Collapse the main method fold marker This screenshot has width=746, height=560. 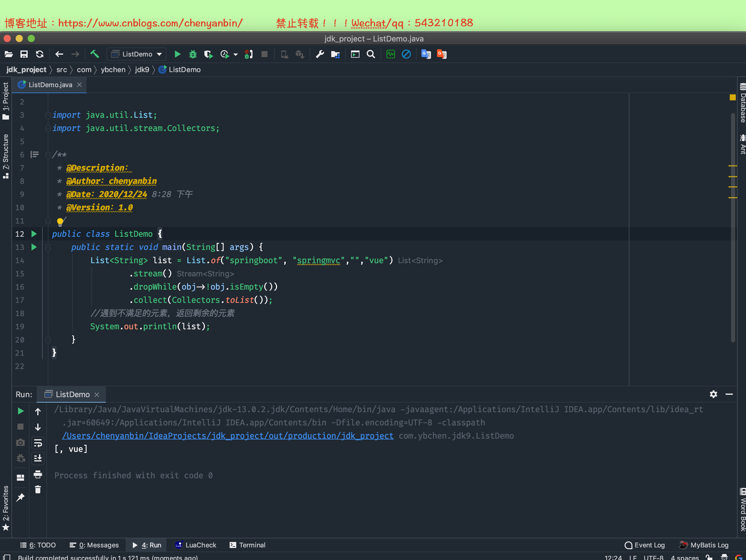click(48, 248)
